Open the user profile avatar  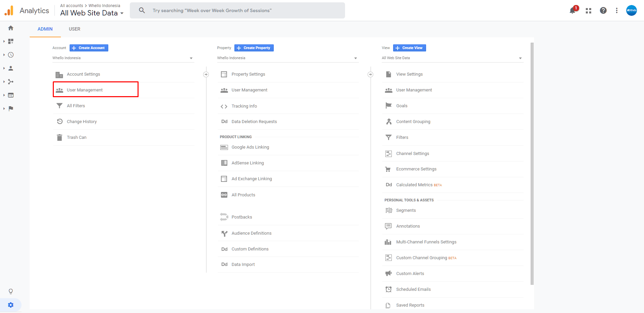631,10
